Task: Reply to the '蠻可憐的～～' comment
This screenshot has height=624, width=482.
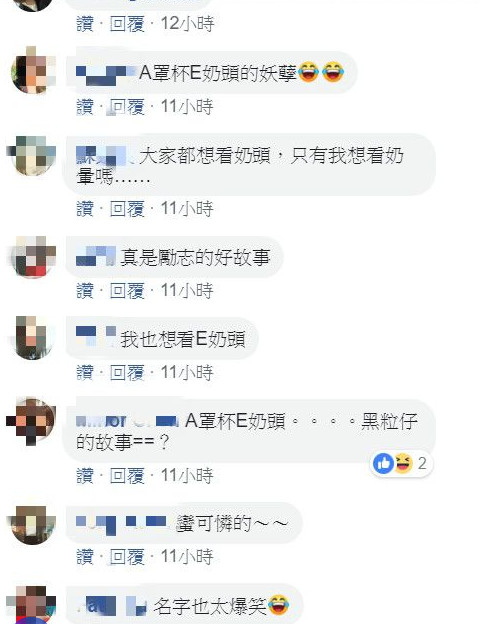Action: (127, 557)
